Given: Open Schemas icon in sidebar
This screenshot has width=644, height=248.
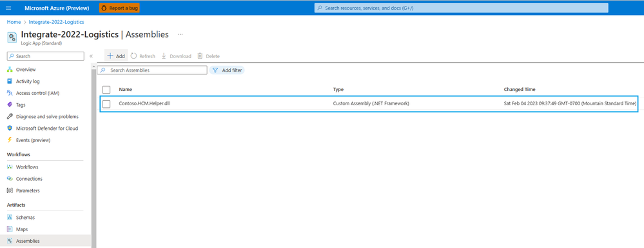Looking at the screenshot, I should [10, 217].
